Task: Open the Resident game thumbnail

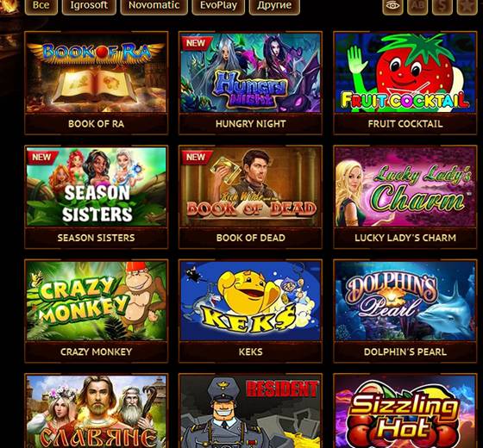Action: click(250, 412)
